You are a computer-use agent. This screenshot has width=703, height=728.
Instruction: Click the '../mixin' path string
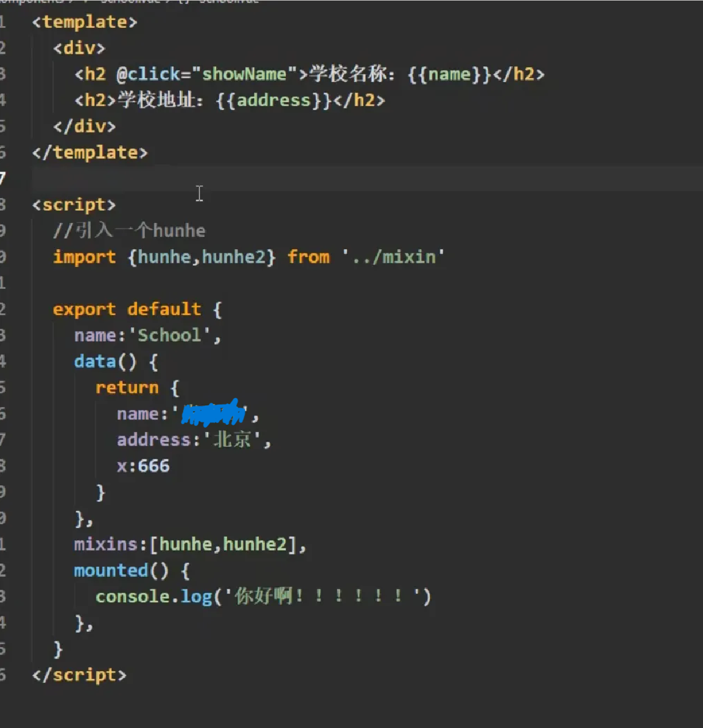[393, 257]
